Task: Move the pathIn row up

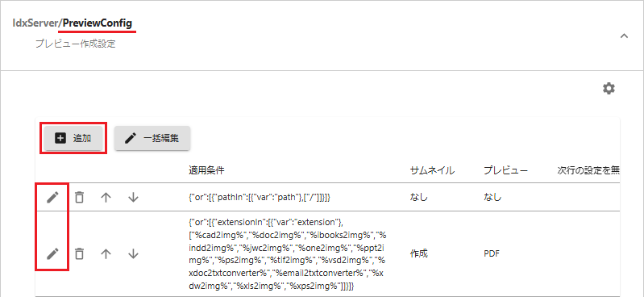Action: coord(106,198)
